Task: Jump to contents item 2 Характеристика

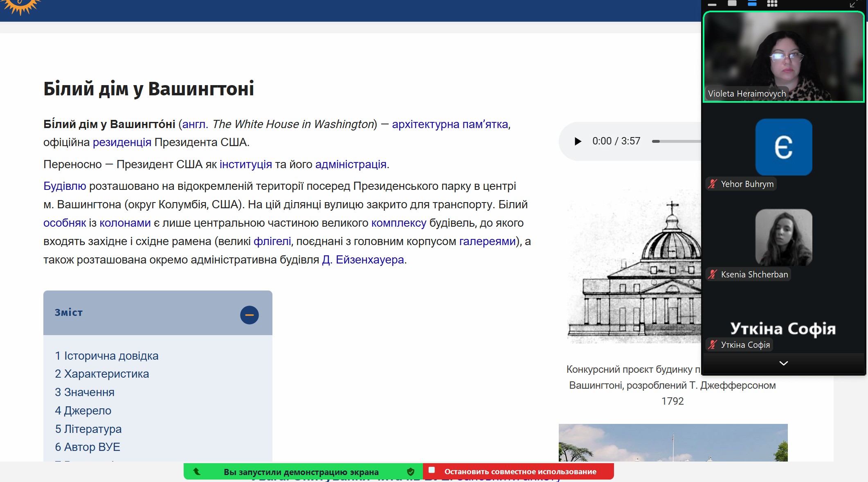Action: pyautogui.click(x=102, y=374)
